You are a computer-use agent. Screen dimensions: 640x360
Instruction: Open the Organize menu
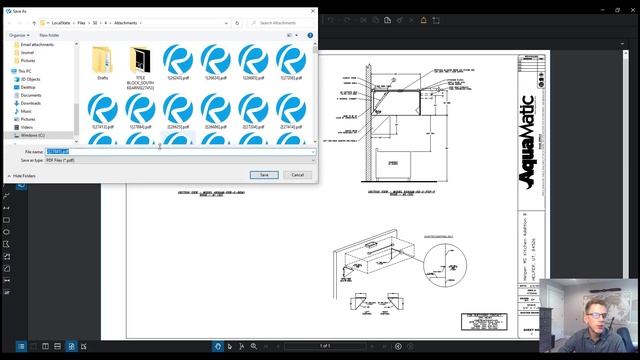(19, 36)
